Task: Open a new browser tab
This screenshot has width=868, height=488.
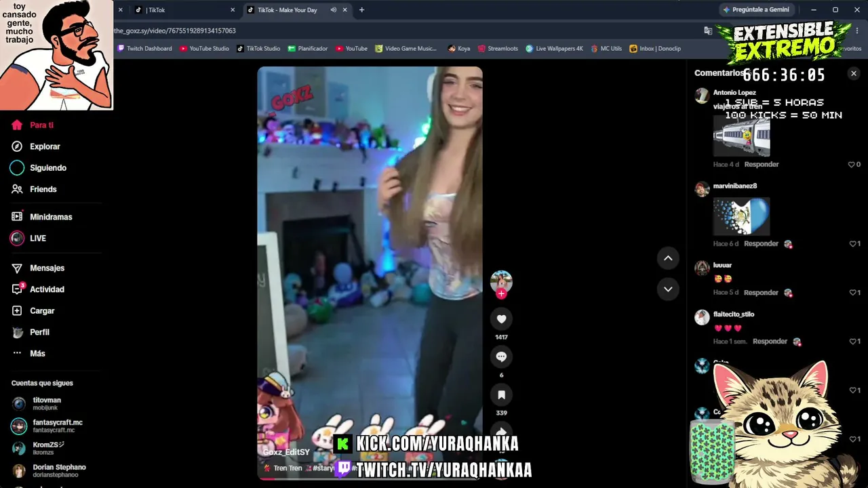Action: 361,10
